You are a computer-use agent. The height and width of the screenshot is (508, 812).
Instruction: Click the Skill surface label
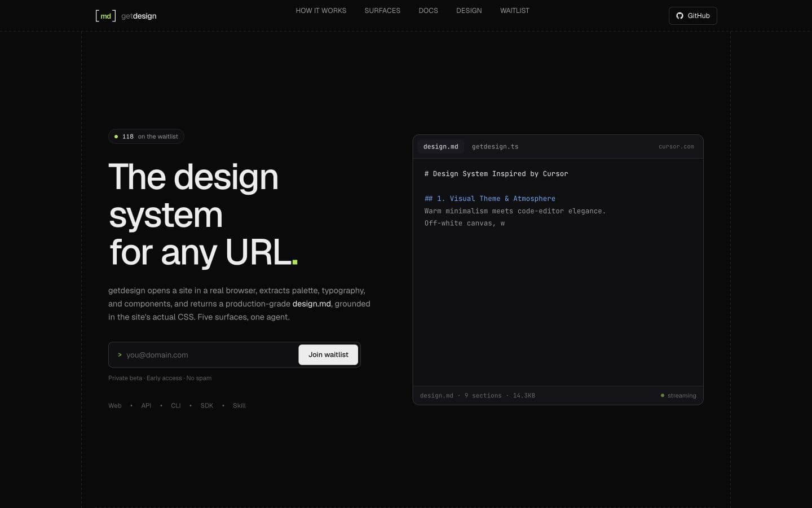point(239,406)
